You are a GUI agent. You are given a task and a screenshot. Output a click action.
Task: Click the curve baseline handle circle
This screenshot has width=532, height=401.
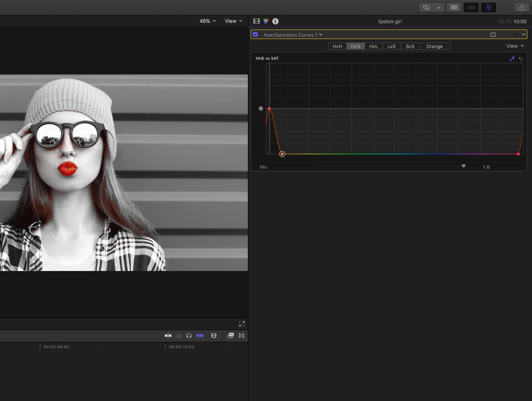261,109
